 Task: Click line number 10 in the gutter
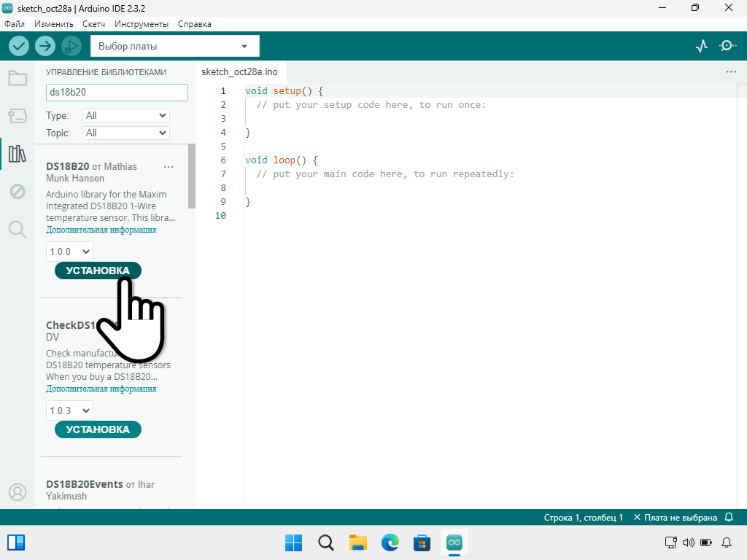tap(220, 215)
